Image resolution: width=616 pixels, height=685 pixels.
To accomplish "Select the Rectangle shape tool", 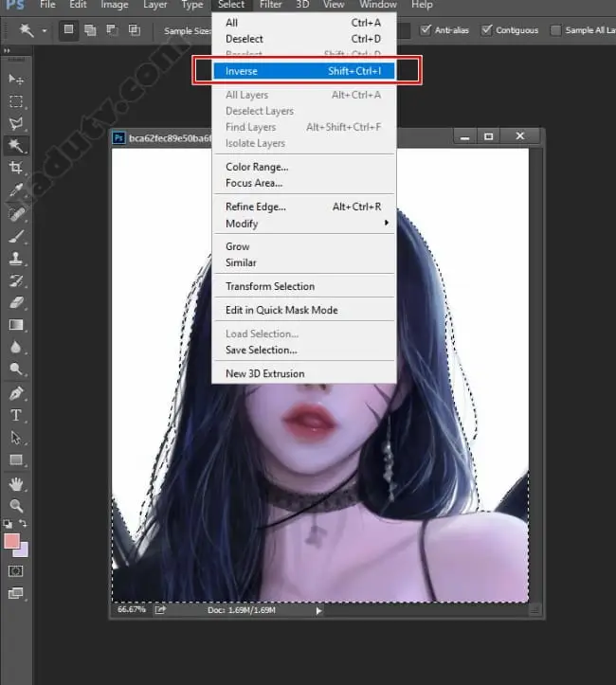I will 16,460.
